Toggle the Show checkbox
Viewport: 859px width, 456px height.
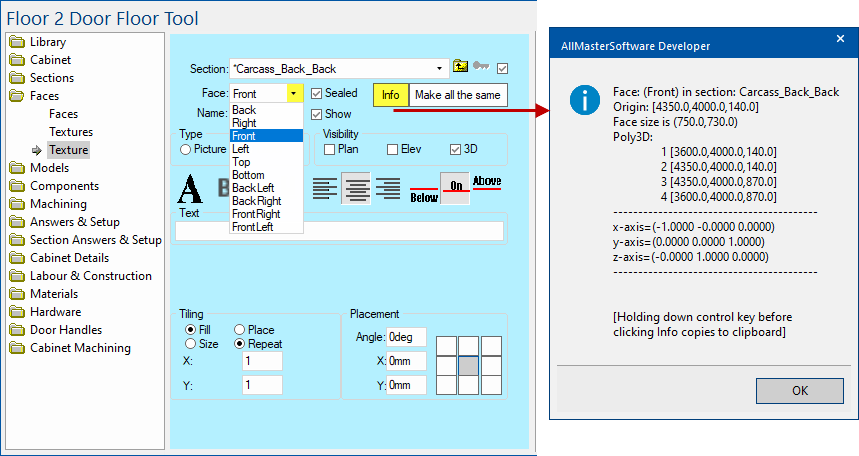316,115
